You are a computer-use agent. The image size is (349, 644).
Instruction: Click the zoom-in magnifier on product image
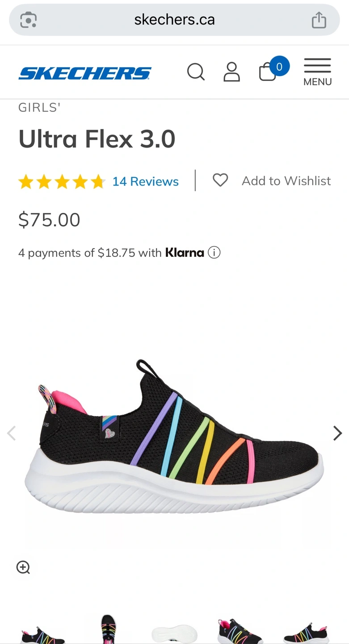pos(23,568)
